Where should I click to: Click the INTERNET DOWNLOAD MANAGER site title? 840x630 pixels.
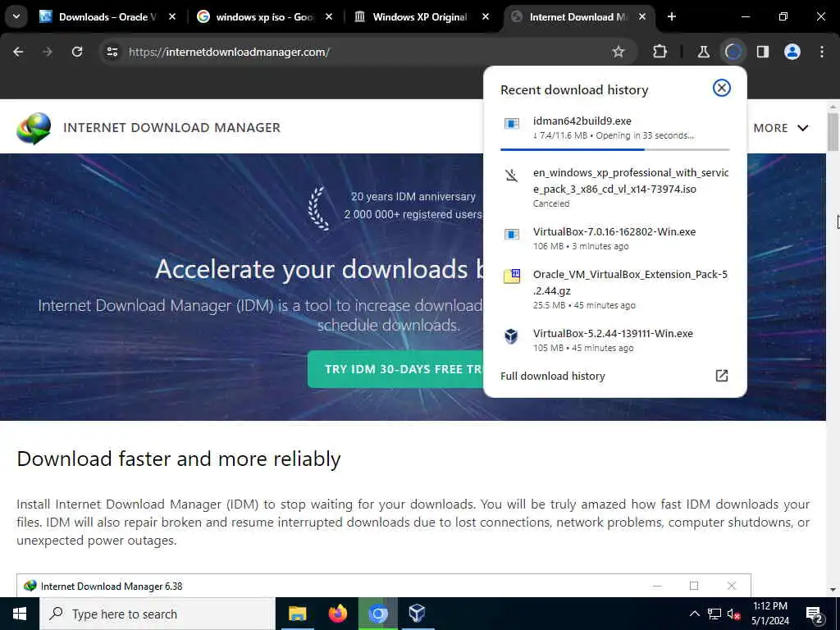pyautogui.click(x=172, y=127)
